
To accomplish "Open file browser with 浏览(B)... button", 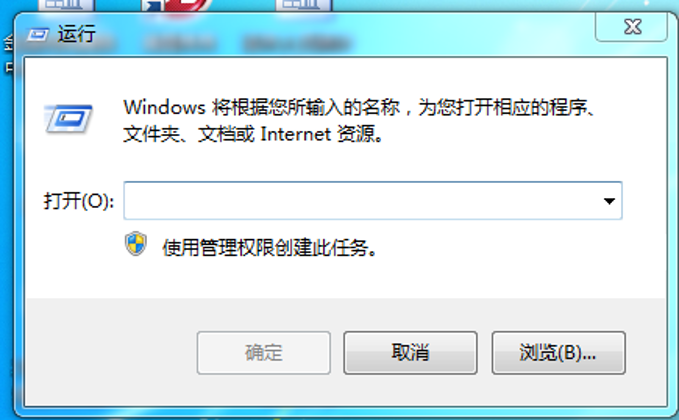I will [x=558, y=353].
